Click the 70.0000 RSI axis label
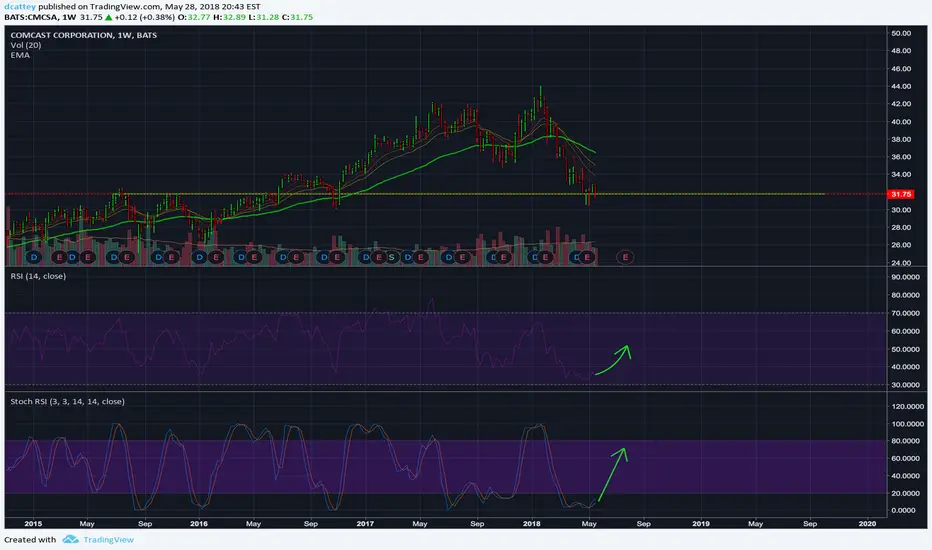 pyautogui.click(x=906, y=313)
